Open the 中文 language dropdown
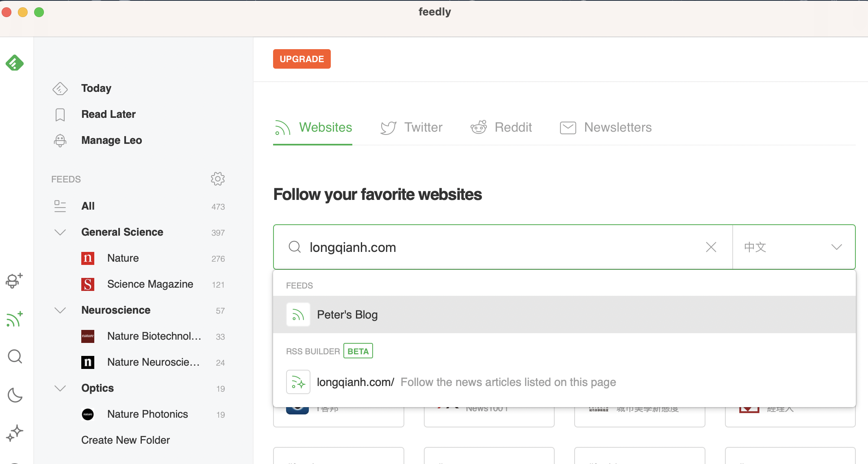 794,247
